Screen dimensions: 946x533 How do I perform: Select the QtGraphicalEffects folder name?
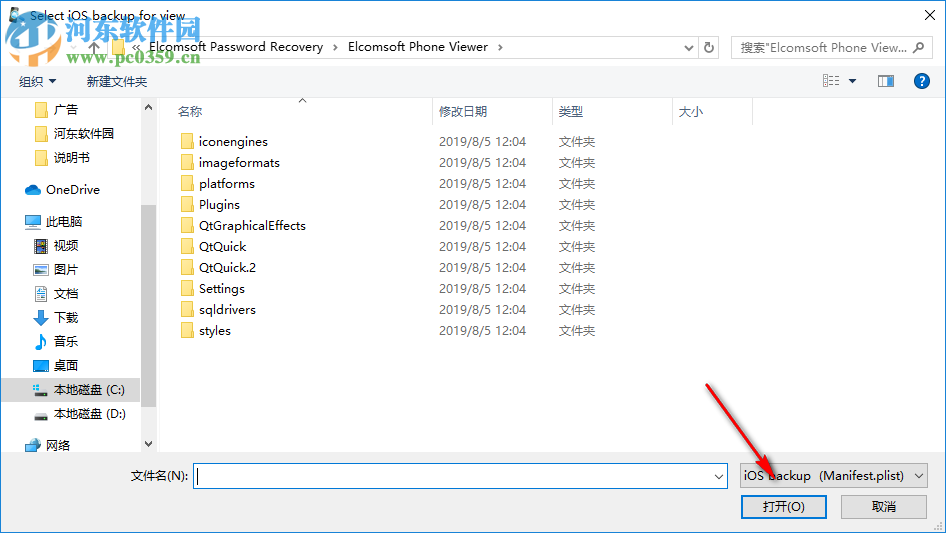[x=252, y=225]
